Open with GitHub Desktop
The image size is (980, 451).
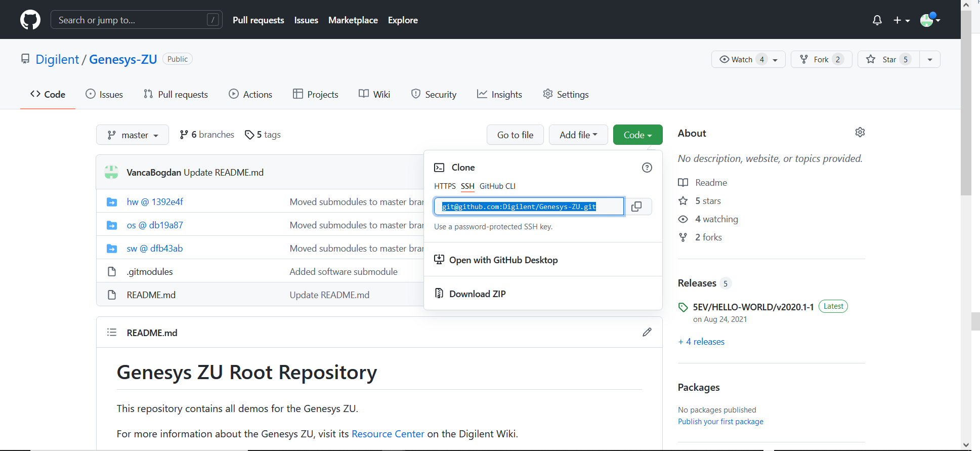(496, 260)
